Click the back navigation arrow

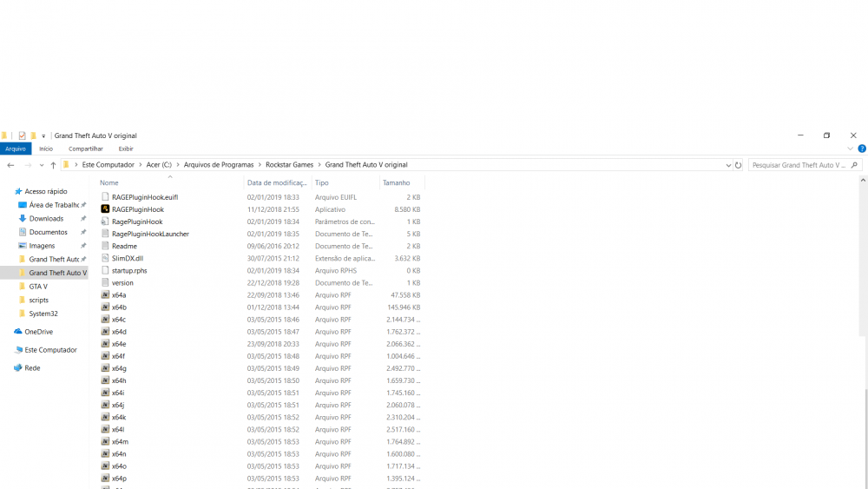[x=10, y=165]
